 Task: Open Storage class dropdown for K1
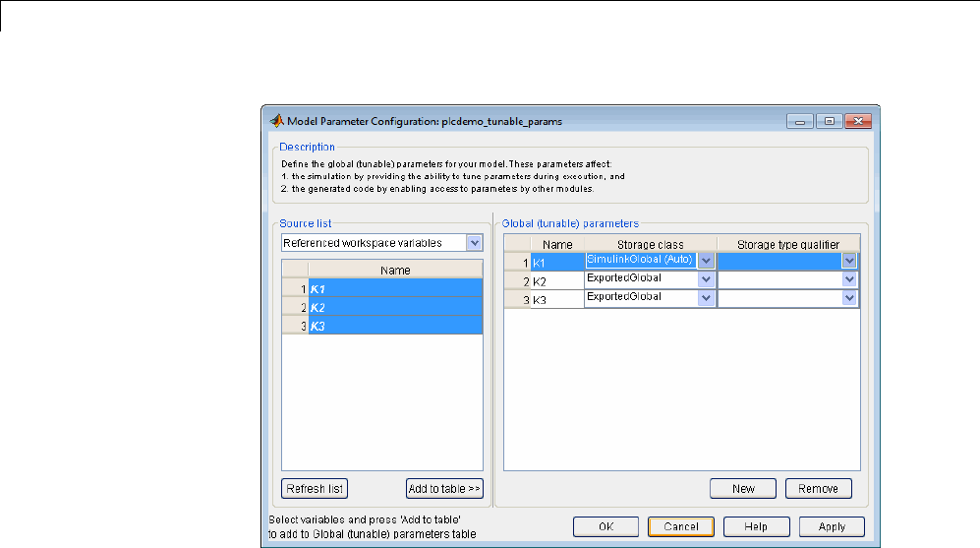pyautogui.click(x=707, y=261)
